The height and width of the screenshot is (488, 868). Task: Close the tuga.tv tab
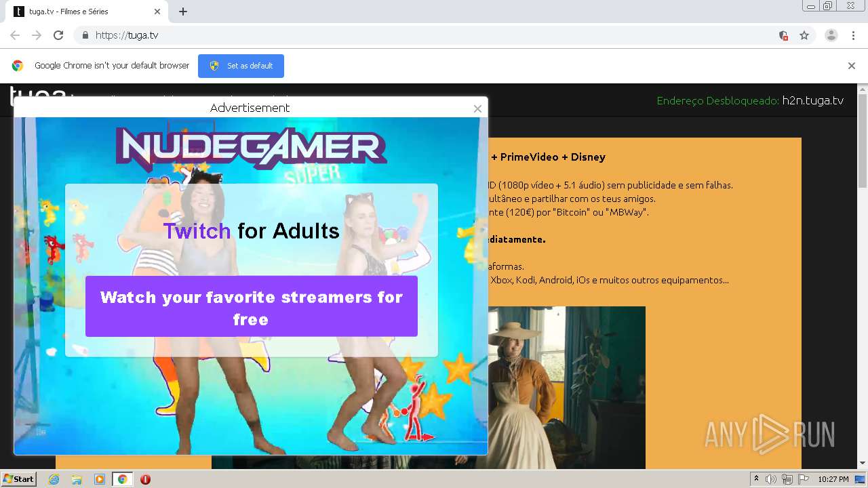tap(157, 12)
